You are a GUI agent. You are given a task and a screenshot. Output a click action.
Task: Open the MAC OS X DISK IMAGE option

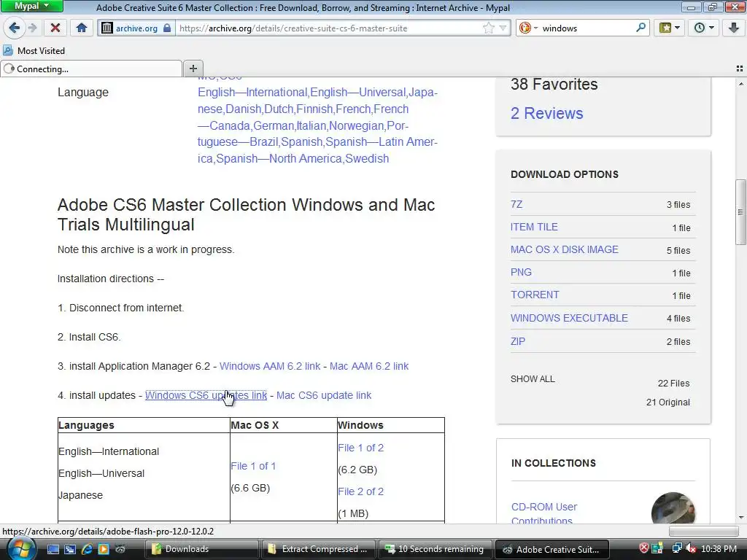coord(564,249)
